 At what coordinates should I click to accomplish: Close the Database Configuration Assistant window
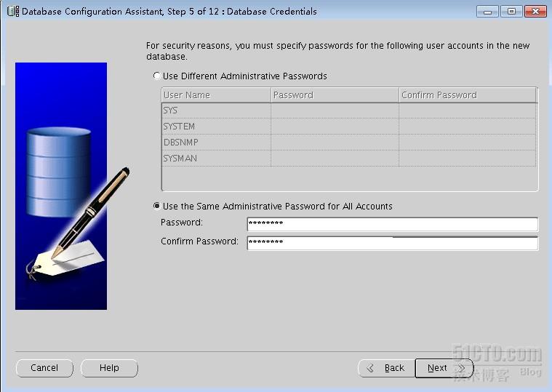535,12
